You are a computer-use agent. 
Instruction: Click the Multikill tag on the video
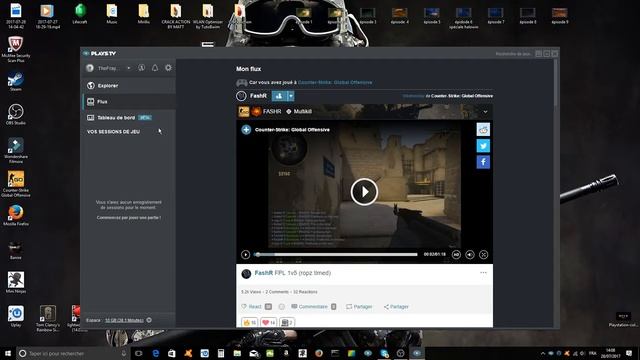coord(299,111)
